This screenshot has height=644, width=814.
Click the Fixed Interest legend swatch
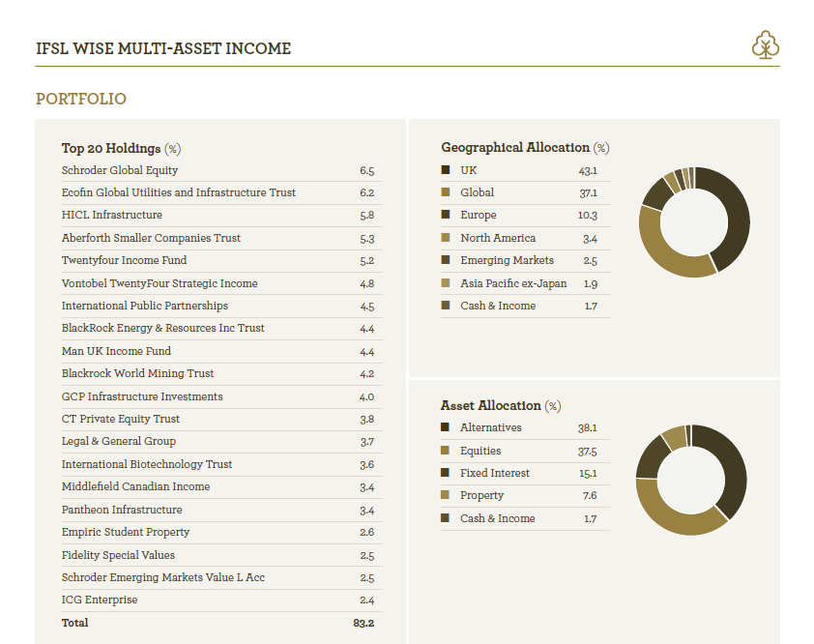point(445,473)
